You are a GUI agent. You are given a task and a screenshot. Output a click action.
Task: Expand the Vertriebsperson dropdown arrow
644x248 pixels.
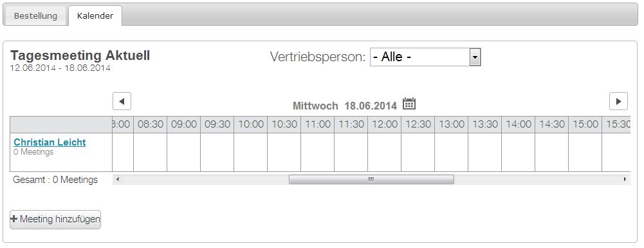475,57
